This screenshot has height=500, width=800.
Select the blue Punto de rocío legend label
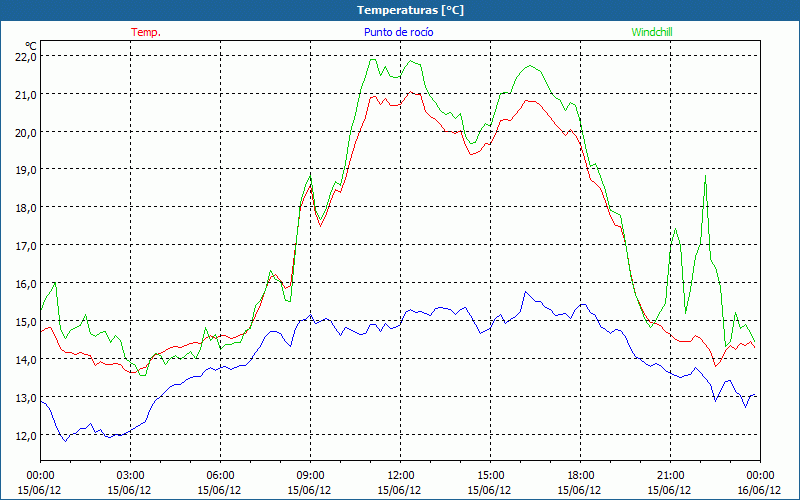pyautogui.click(x=398, y=32)
